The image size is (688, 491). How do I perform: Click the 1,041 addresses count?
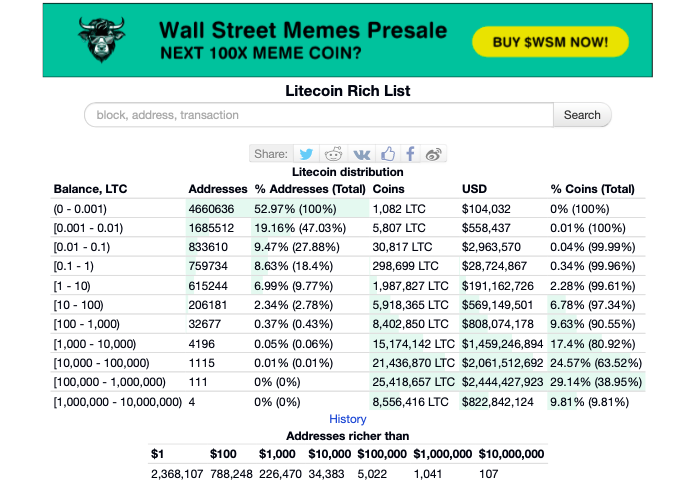pyautogui.click(x=427, y=474)
